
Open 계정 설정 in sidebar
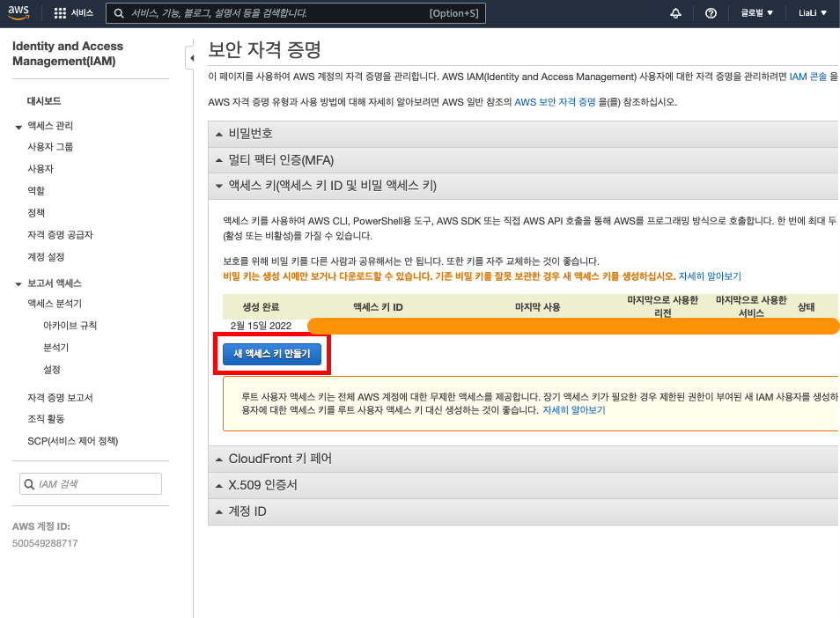tap(46, 256)
